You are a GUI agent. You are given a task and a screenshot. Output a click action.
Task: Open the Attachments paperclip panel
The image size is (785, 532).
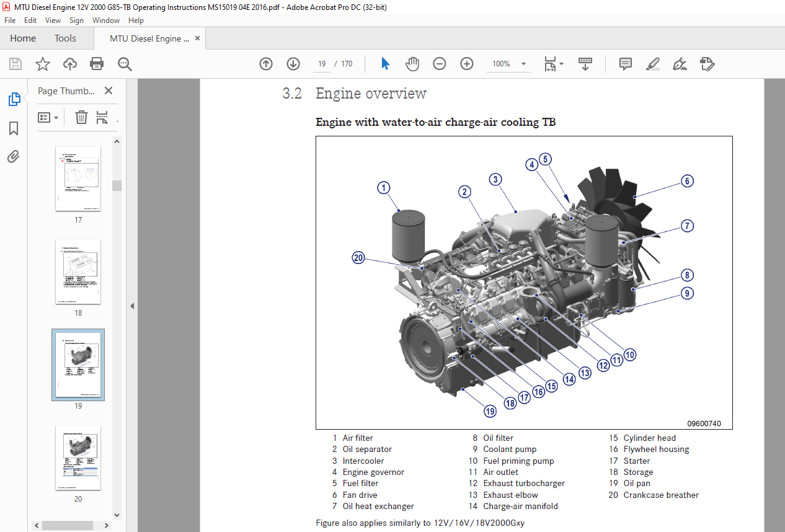point(14,156)
